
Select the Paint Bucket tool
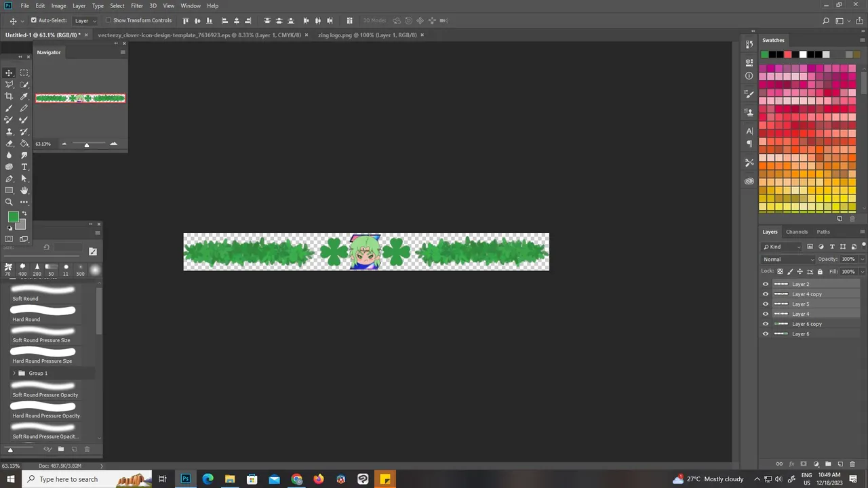(24, 143)
